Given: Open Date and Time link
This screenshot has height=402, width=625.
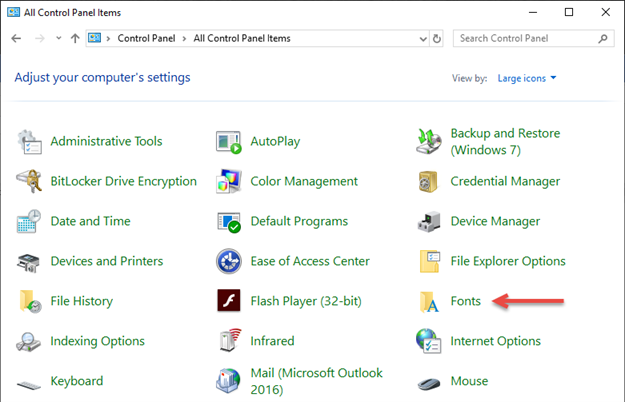Looking at the screenshot, I should 90,221.
